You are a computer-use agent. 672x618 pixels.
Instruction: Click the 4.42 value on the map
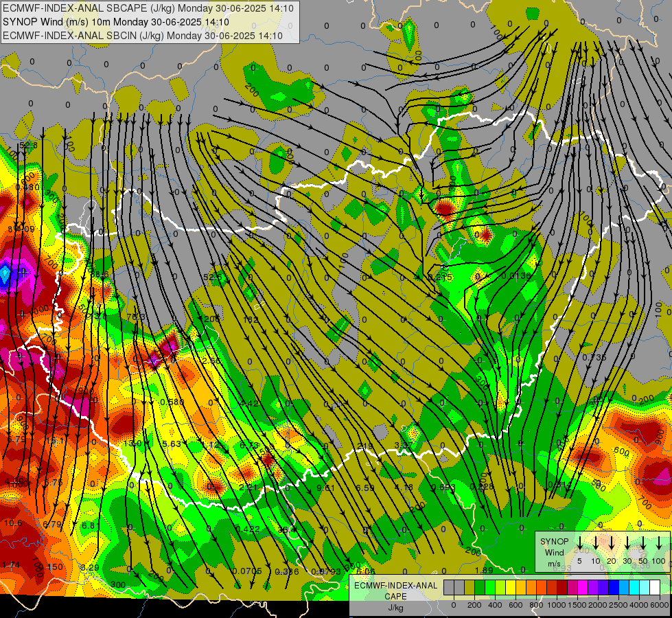pos(249,403)
